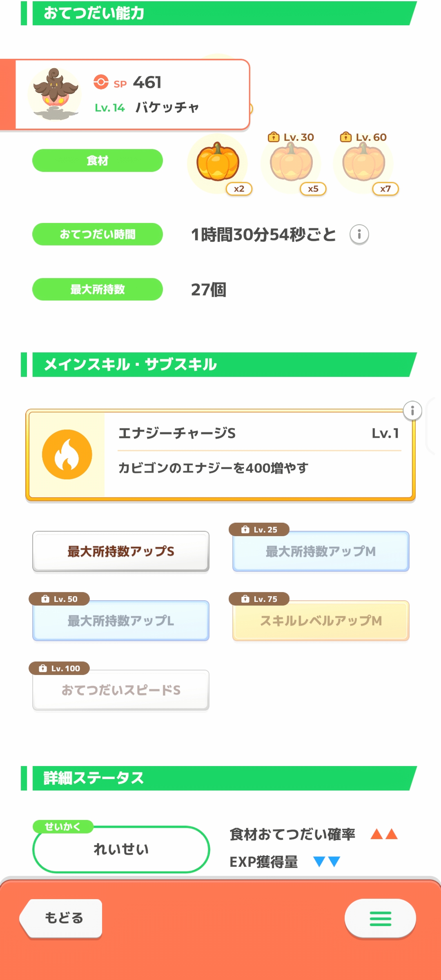Tap the Lv. 30 locked pumpkin ingredient
Viewport: 441px width, 980px height.
[x=291, y=163]
